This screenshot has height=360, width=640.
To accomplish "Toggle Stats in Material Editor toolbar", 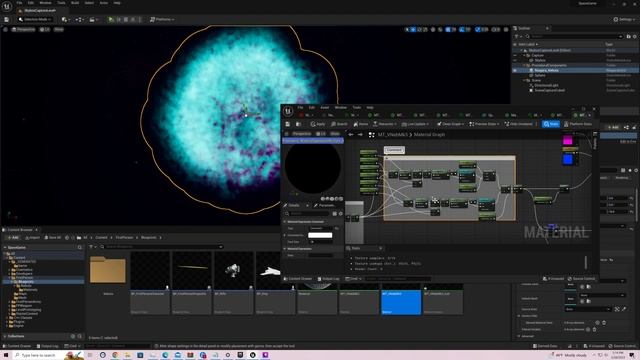I will pyautogui.click(x=551, y=124).
